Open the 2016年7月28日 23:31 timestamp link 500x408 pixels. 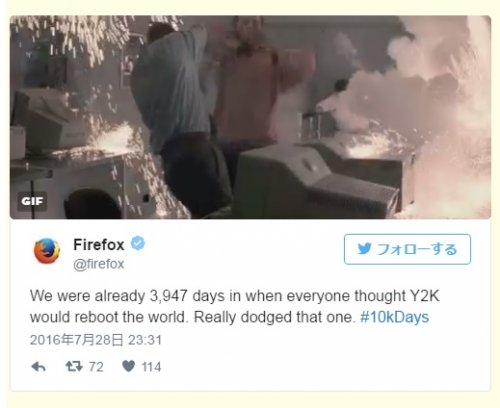pyautogui.click(x=96, y=340)
